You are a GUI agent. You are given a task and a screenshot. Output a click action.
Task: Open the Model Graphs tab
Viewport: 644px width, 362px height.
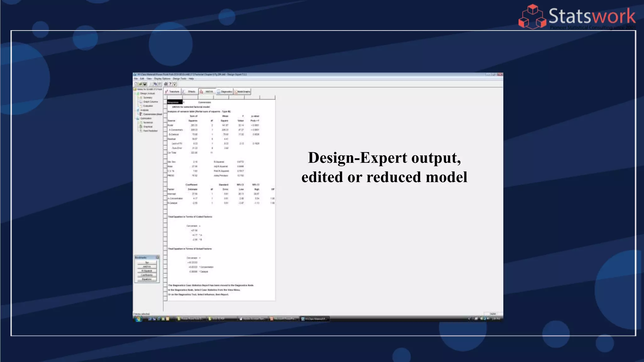click(x=242, y=92)
